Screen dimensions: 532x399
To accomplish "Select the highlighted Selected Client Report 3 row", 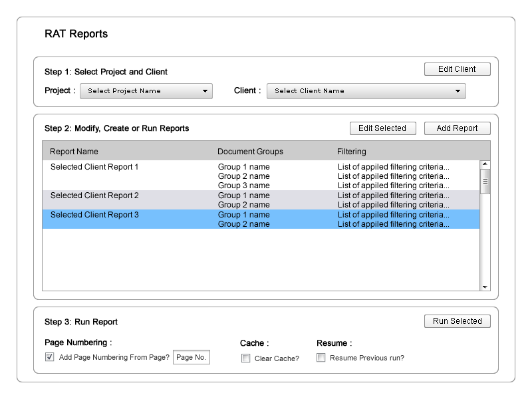I will [x=94, y=215].
